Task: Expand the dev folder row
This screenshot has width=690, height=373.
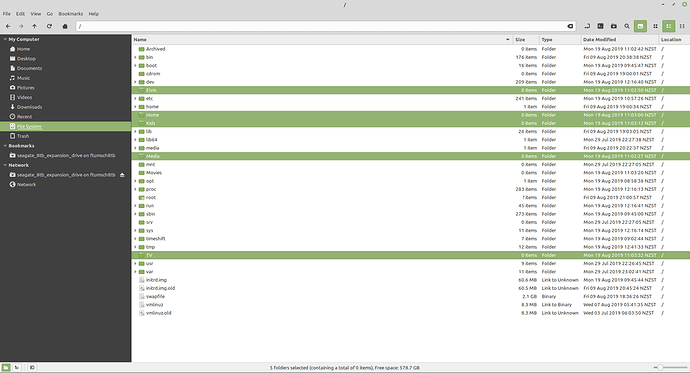Action: click(x=136, y=82)
